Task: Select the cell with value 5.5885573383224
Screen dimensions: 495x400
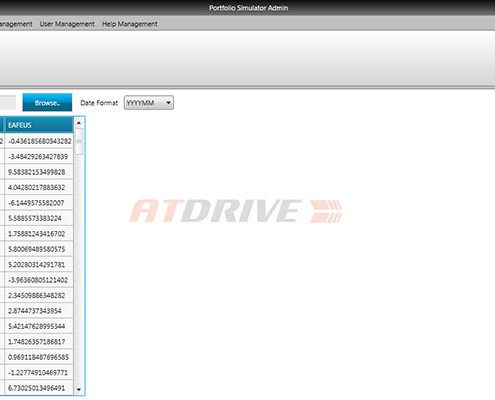Action: click(x=39, y=218)
